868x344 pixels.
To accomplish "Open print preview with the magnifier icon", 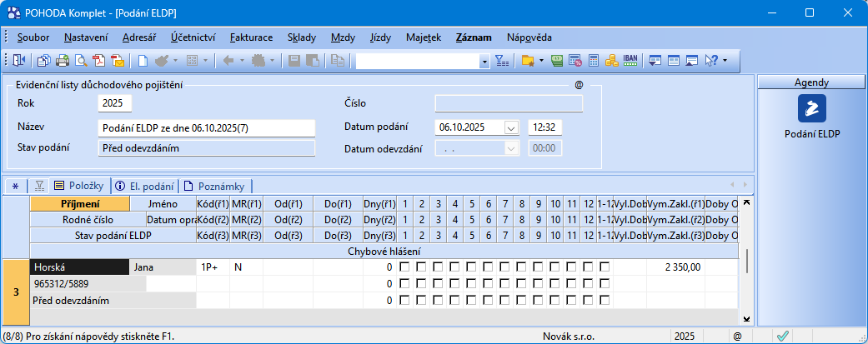I will click(x=82, y=60).
